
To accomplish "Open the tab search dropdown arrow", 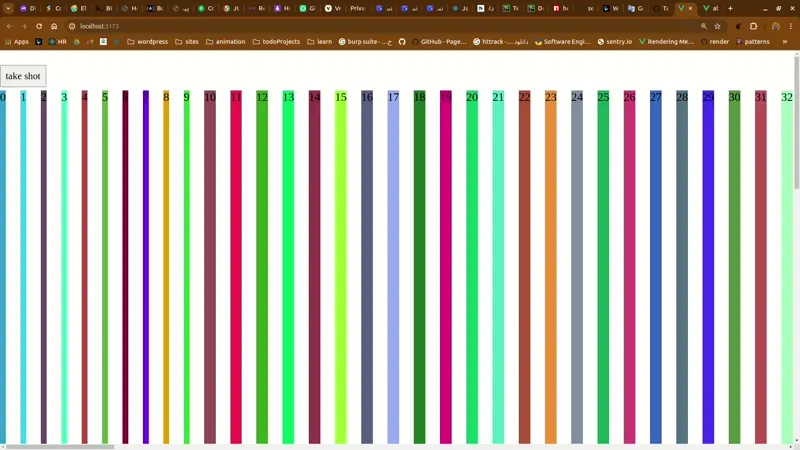I will pyautogui.click(x=8, y=8).
